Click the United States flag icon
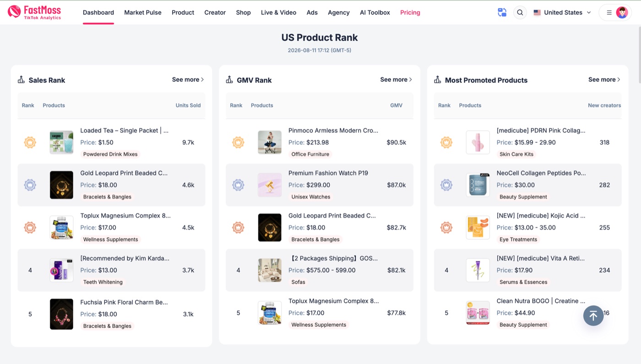 [537, 13]
